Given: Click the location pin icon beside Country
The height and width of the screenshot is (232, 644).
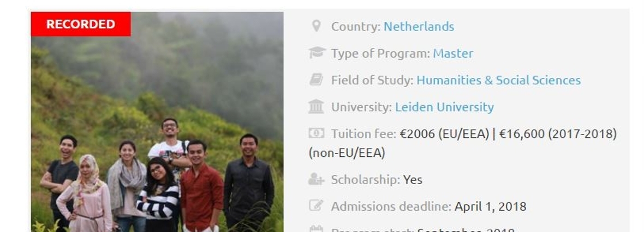Looking at the screenshot, I should tap(316, 26).
